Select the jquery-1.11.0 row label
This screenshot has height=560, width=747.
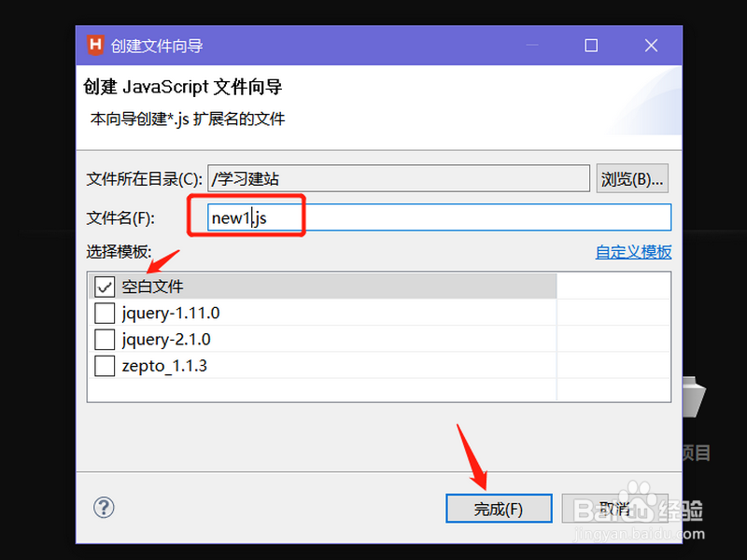click(171, 314)
